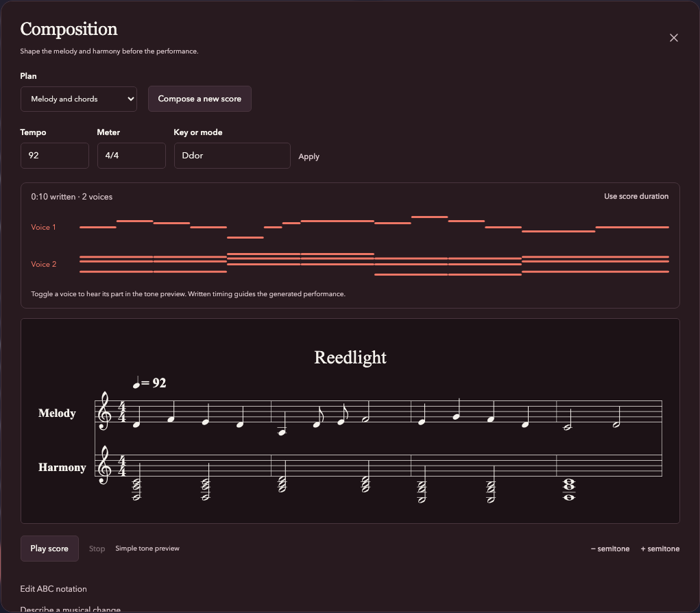Viewport: 700px width, 613px height.
Task: Click the tempo marking quarter note = 92
Action: coord(149,382)
